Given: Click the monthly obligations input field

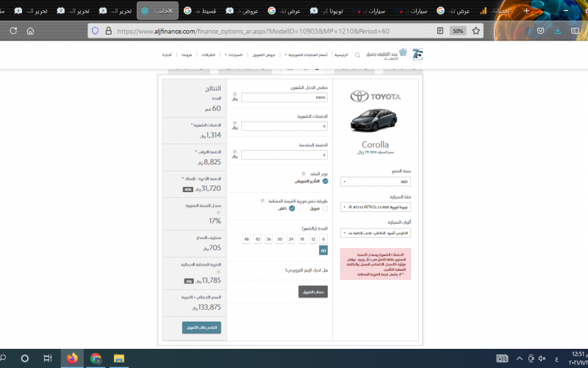Looking at the screenshot, I should (284, 126).
